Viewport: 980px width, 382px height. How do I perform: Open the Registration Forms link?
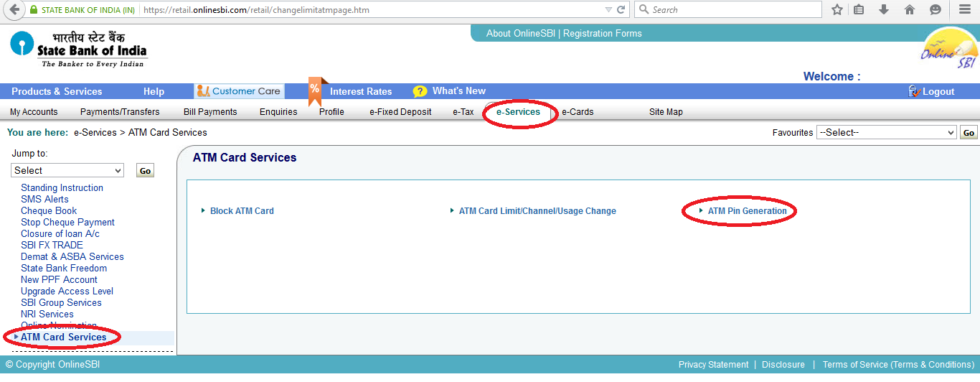603,33
